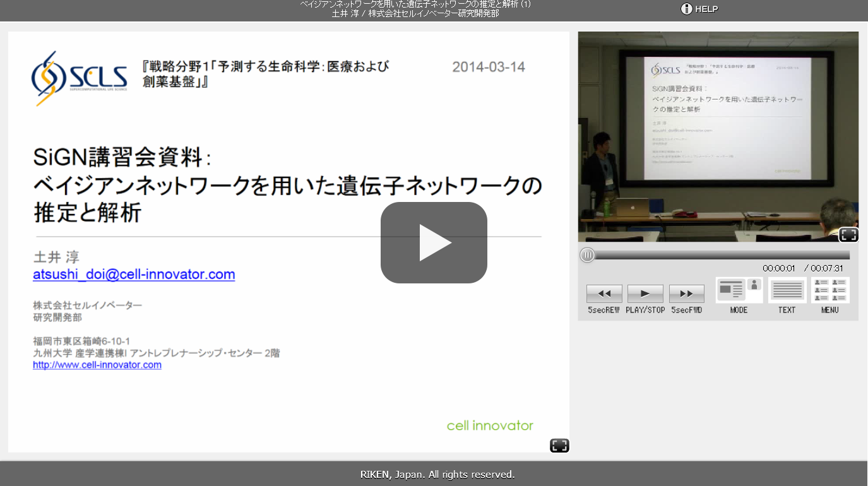Click the seek bar handle at start
Image resolution: width=868 pixels, height=486 pixels.
[587, 255]
